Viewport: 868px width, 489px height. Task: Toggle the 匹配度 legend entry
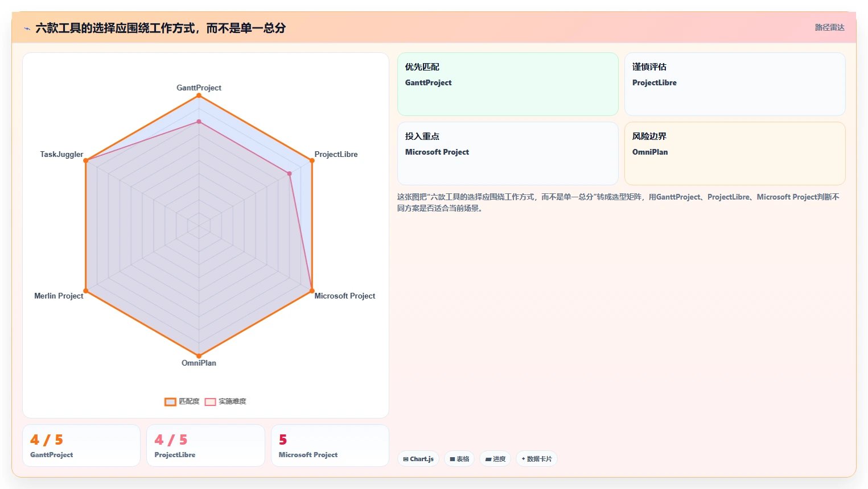(x=182, y=401)
